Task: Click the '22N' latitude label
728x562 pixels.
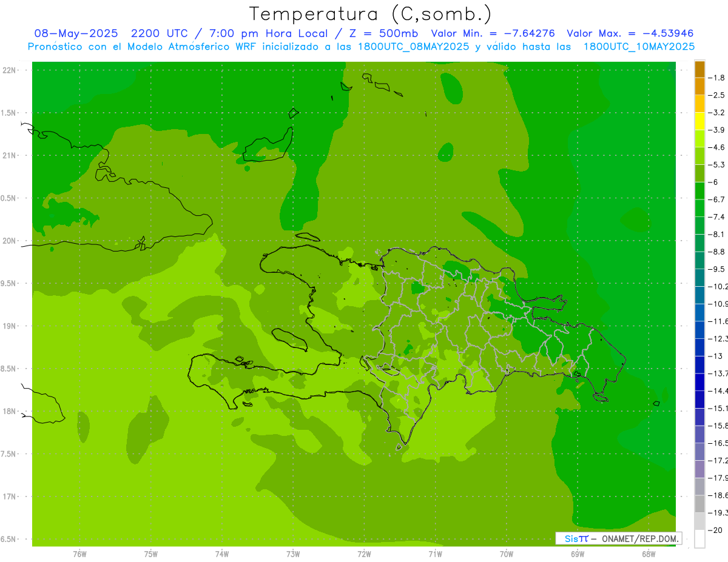Action: tap(9, 70)
